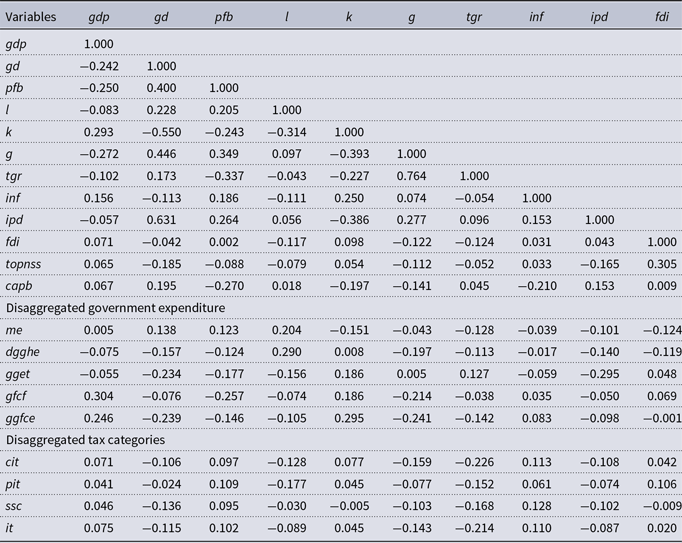Click the fdi column header
The height and width of the screenshot is (543, 682).
662,17
